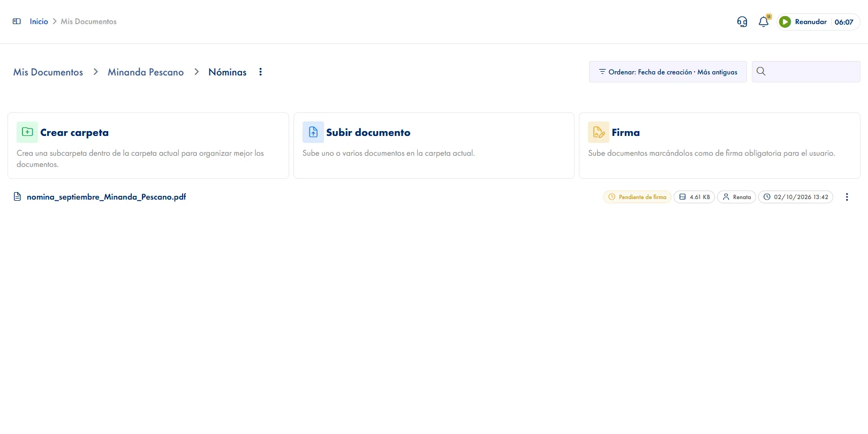Click the green play Reanudar icon

[x=785, y=22]
